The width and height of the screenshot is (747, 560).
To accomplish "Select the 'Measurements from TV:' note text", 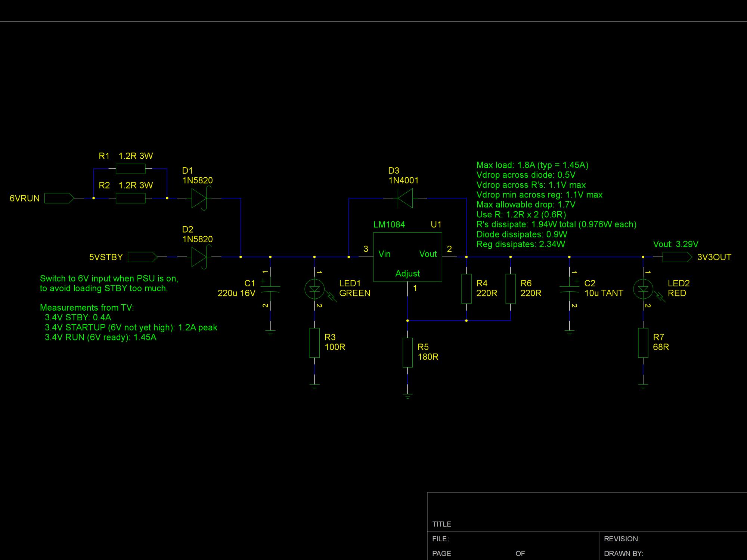I will 87,308.
